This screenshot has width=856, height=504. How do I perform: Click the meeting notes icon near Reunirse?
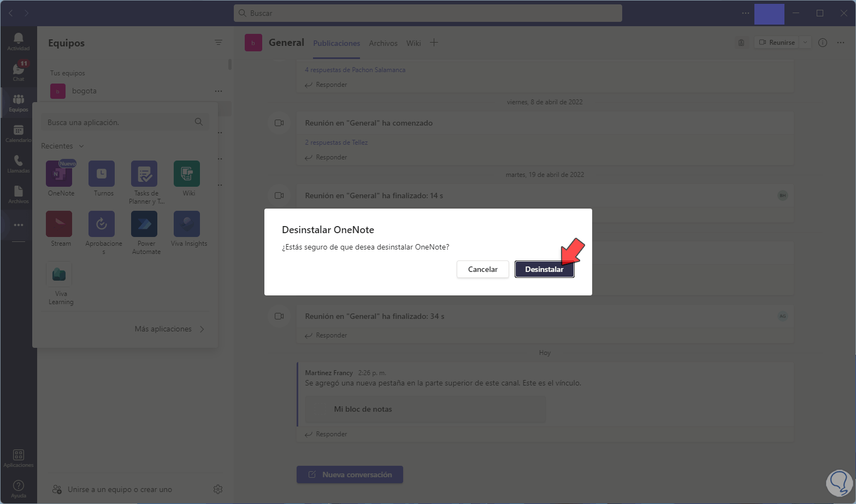tap(741, 43)
